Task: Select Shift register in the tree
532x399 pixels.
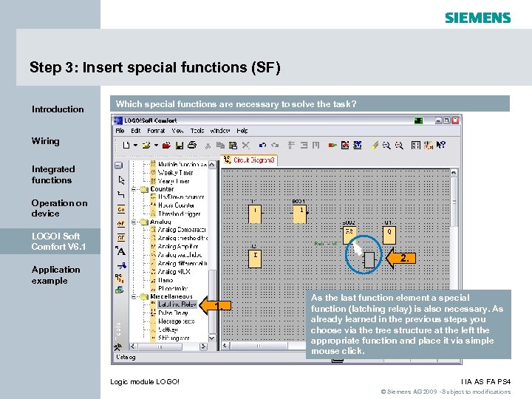Action: (174, 338)
